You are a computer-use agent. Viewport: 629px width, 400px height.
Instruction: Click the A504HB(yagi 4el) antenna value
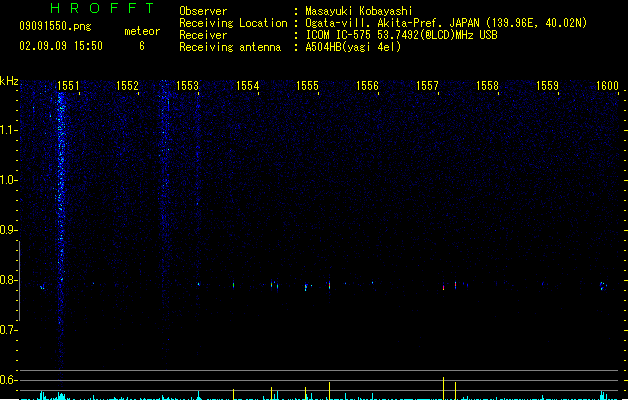353,47
